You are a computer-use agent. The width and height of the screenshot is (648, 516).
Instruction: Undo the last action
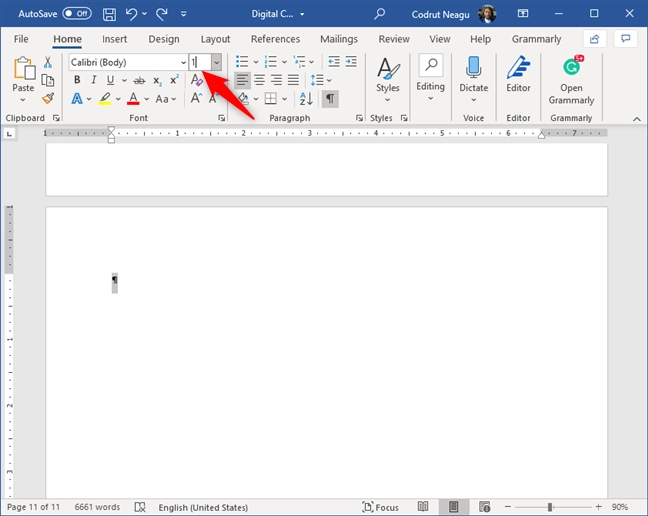[x=132, y=14]
